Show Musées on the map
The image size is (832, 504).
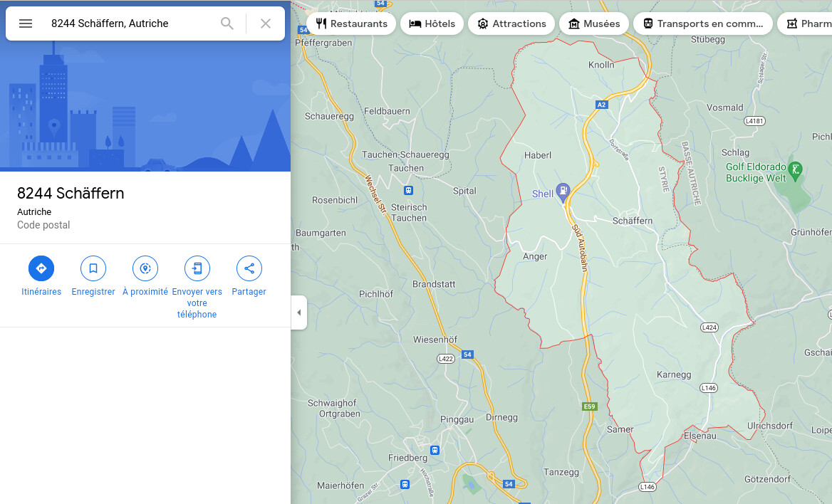click(594, 23)
